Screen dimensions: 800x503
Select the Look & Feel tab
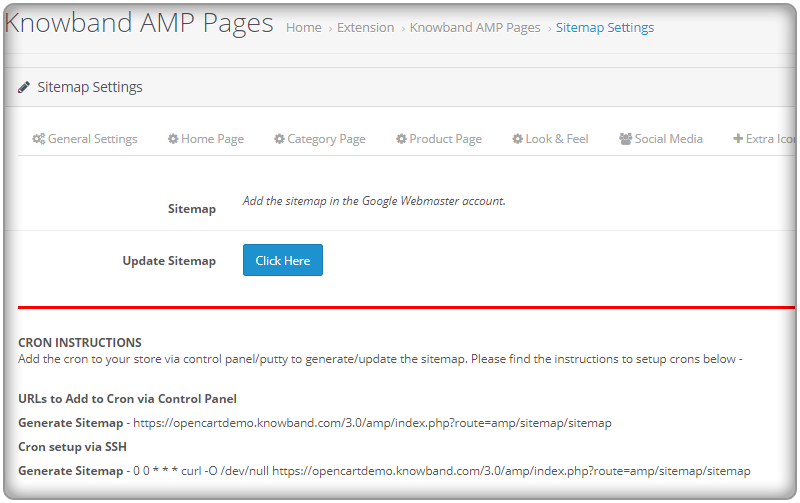[x=551, y=139]
